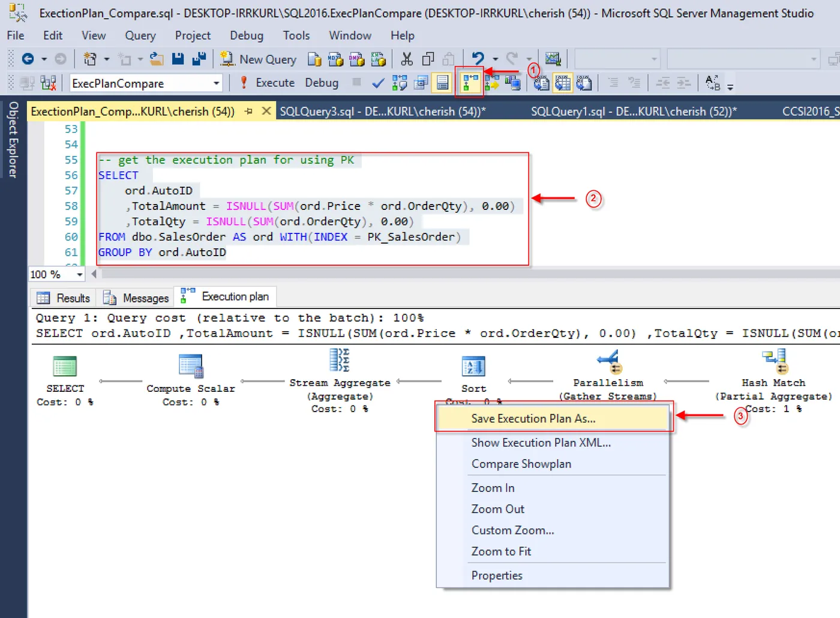Parse the query with the checkmark icon

pos(378,83)
